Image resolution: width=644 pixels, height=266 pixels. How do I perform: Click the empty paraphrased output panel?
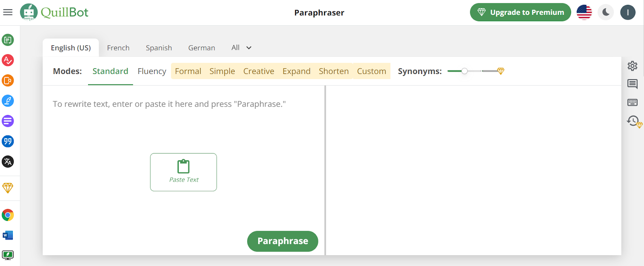click(473, 170)
